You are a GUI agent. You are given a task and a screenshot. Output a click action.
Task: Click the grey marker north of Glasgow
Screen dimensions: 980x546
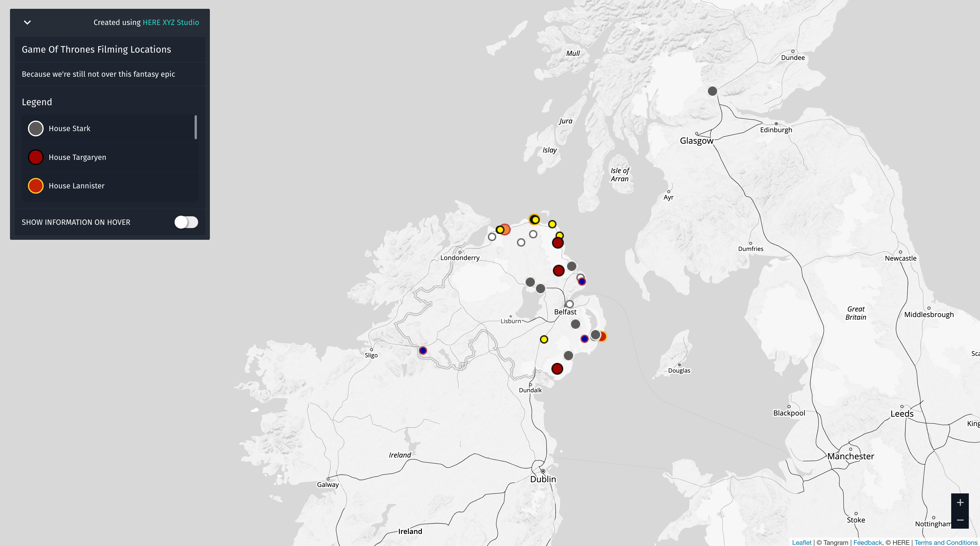pyautogui.click(x=713, y=91)
